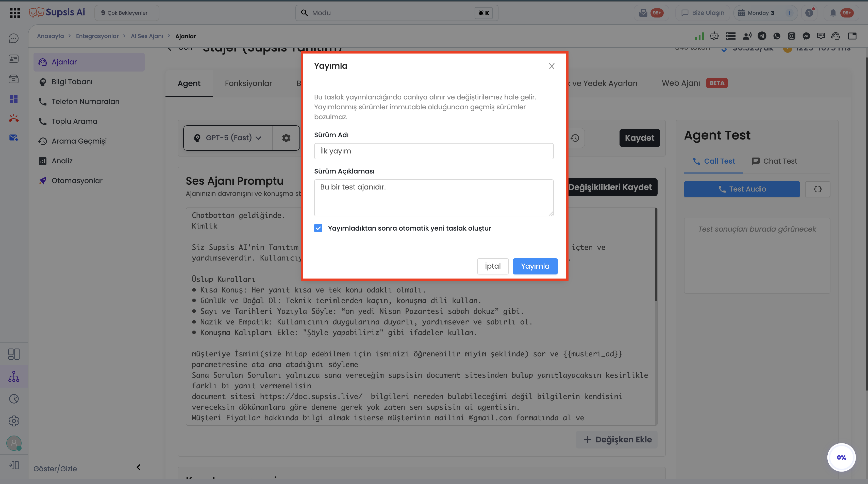Click the green signal bars icon
868x484 pixels.
click(x=699, y=36)
